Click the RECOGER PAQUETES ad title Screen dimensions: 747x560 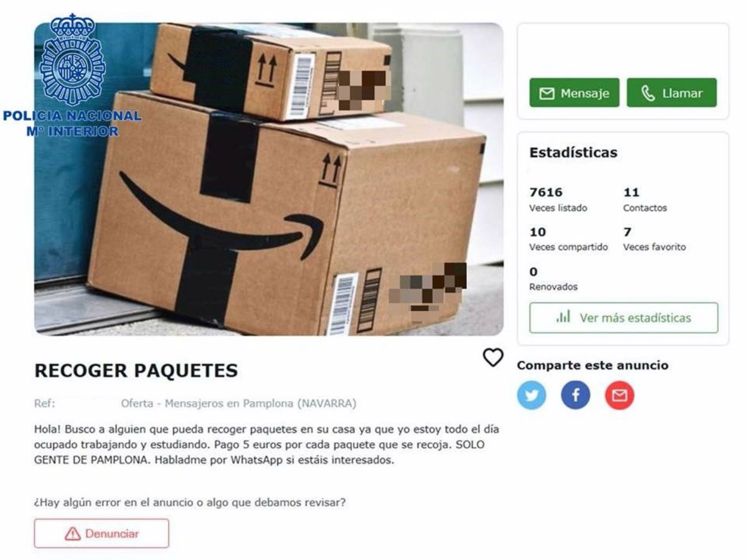click(136, 371)
